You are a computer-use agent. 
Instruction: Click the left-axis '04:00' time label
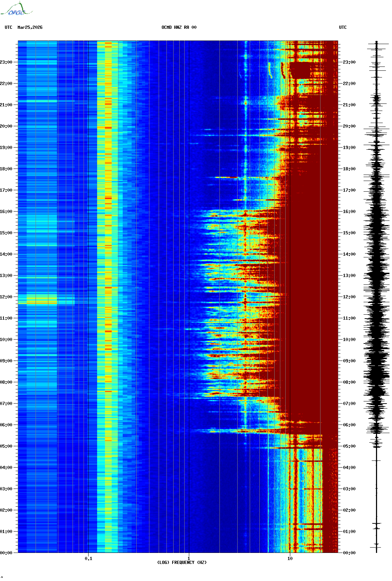[6, 468]
